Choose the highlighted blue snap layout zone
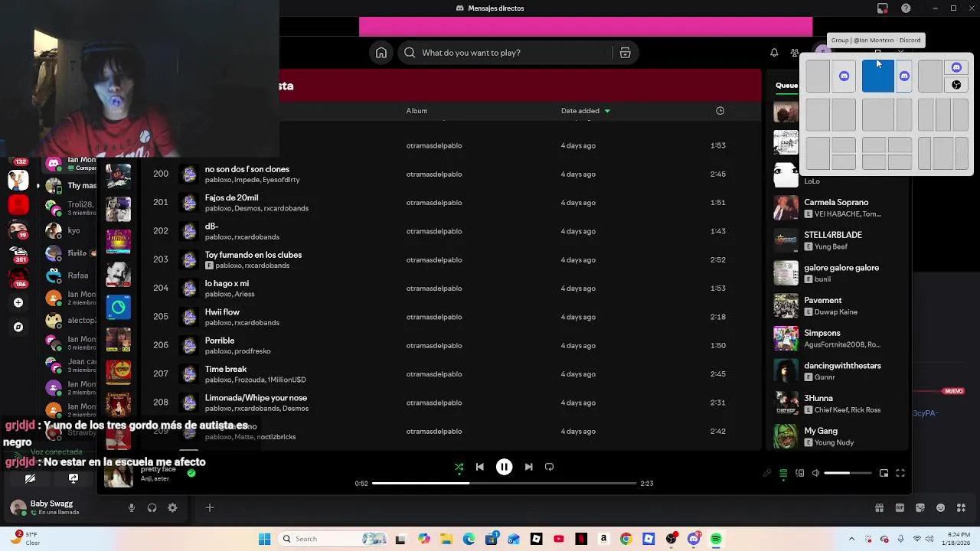This screenshot has height=551, width=980. click(x=877, y=76)
